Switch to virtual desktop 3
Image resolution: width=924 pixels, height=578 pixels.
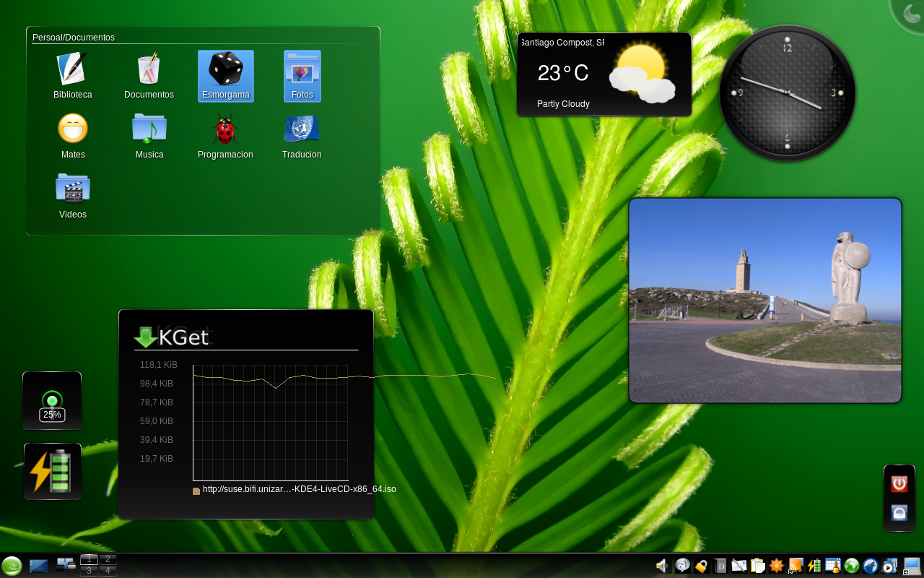[89, 571]
